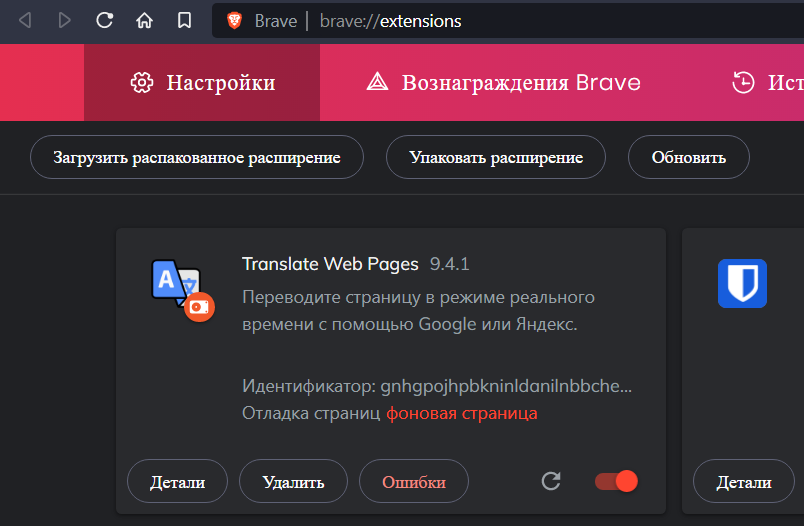
Task: Go back to the previous page
Action: coord(25,21)
